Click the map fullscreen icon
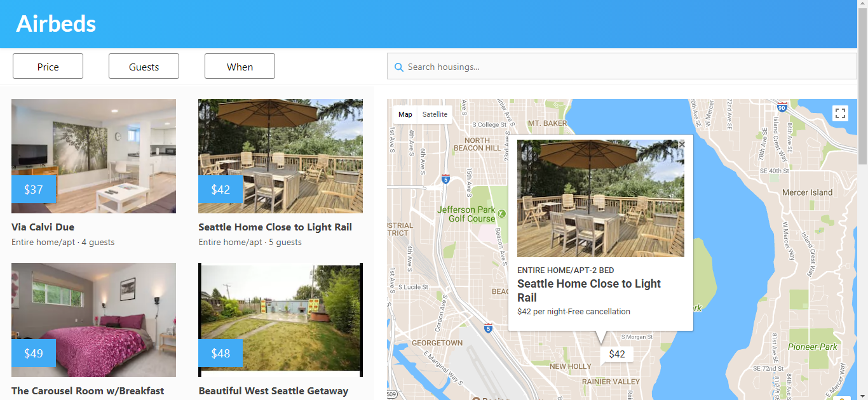 [840, 114]
